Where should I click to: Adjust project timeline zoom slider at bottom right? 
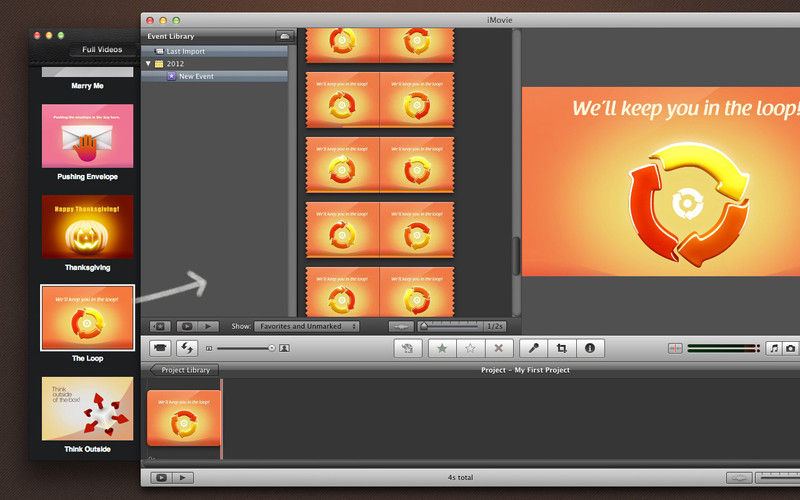778,478
